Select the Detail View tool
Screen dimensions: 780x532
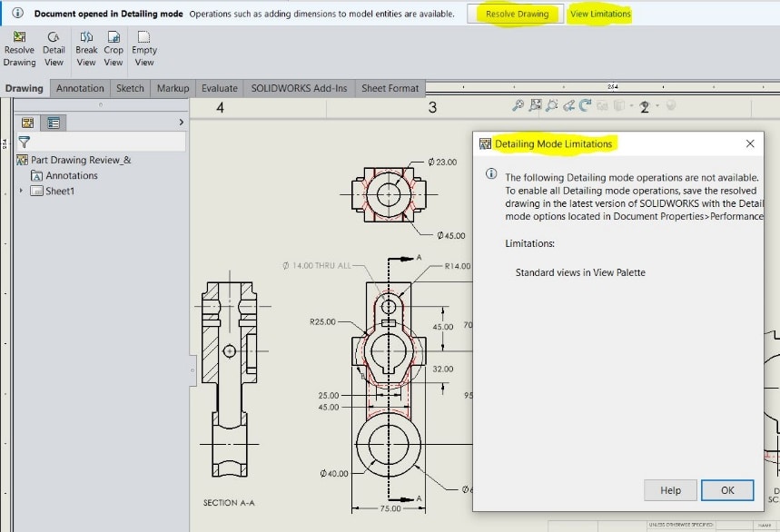(54, 44)
